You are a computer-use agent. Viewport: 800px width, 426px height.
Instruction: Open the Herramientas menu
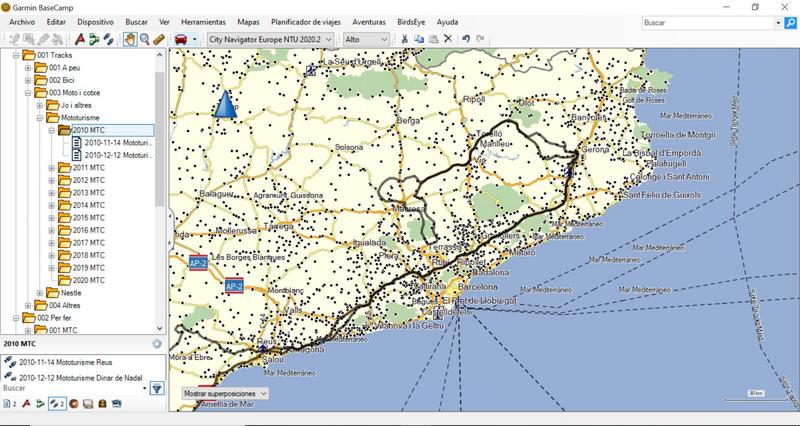203,22
